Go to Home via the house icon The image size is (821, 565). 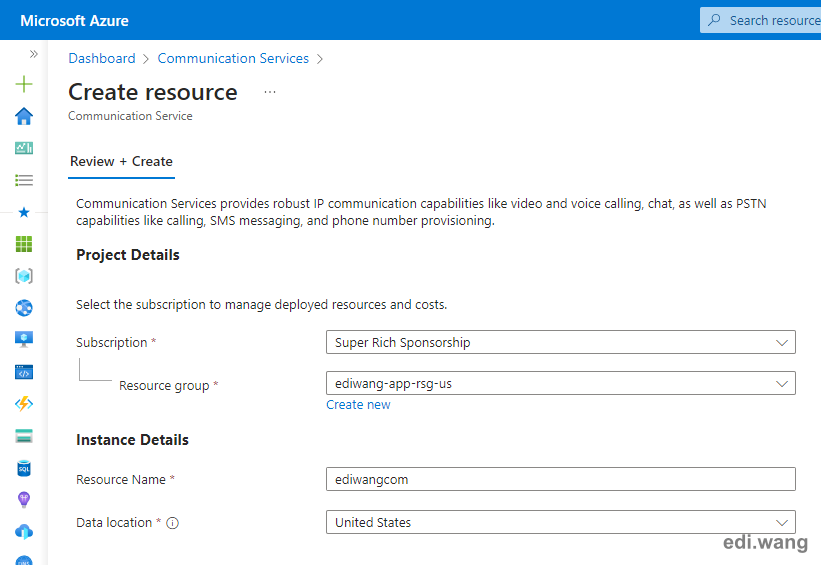click(24, 116)
